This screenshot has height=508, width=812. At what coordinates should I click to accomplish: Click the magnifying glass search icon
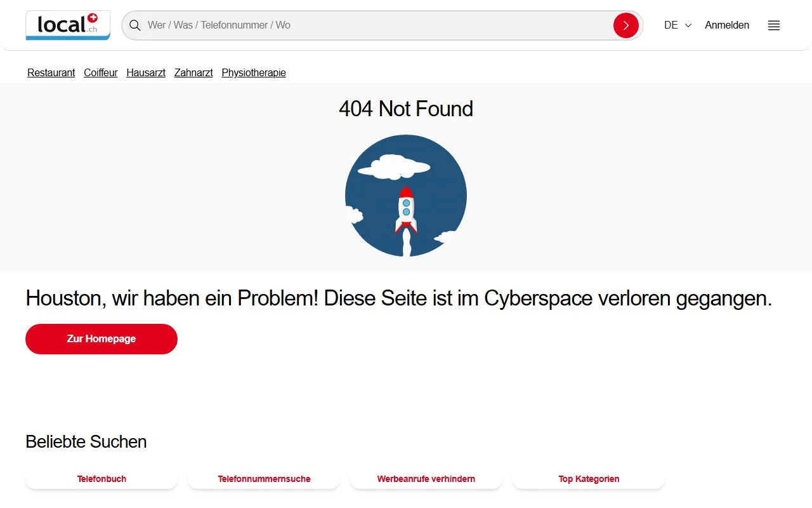[134, 25]
